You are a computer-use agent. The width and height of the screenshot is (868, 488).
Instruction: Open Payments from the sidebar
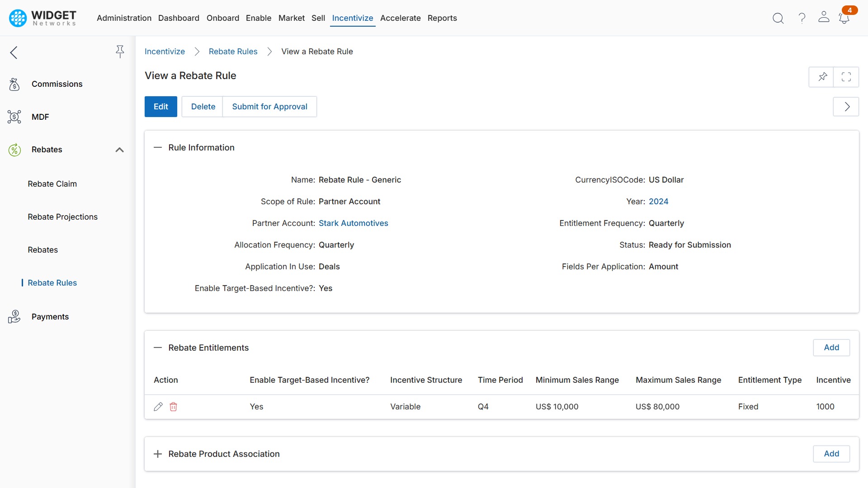pyautogui.click(x=50, y=316)
